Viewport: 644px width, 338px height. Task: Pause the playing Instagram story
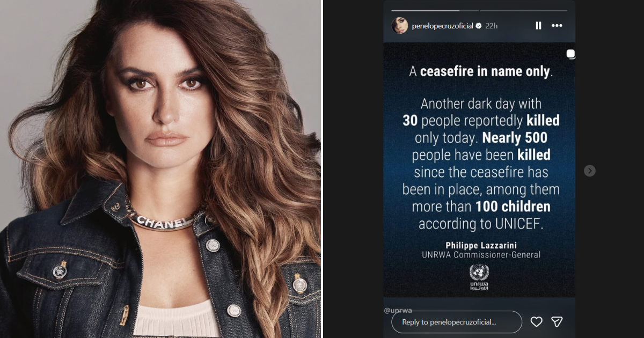coord(538,25)
